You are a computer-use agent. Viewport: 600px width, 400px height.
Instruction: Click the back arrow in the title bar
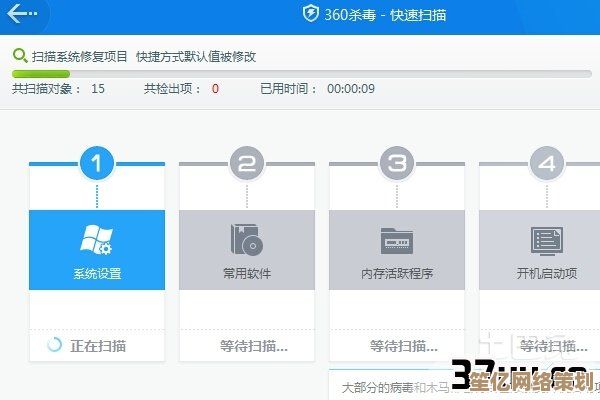coord(22,15)
